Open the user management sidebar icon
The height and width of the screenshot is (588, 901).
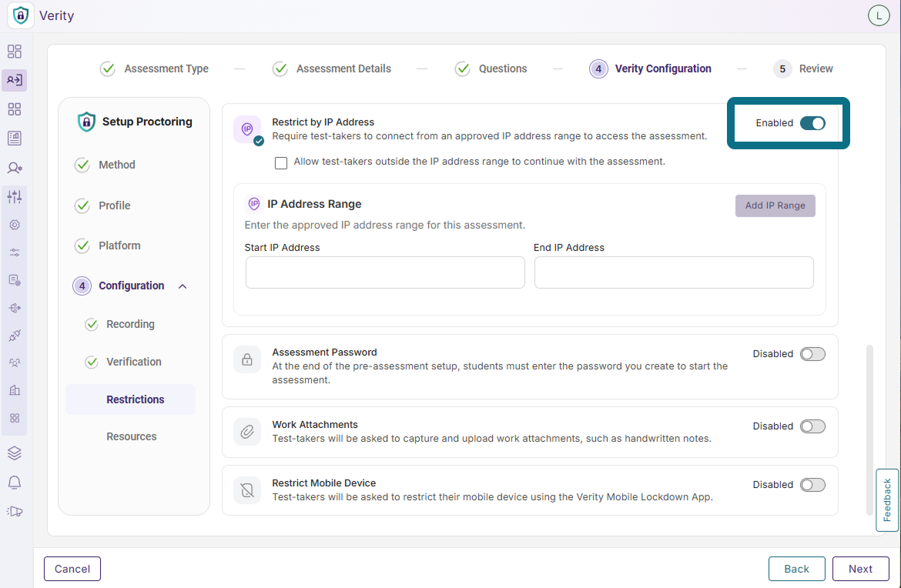pos(15,168)
